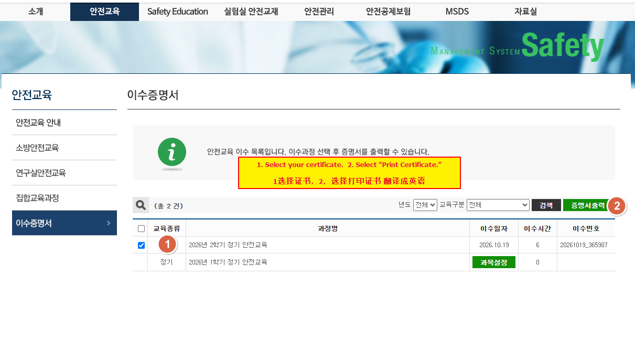Open the MSDS menu item

[x=457, y=12]
